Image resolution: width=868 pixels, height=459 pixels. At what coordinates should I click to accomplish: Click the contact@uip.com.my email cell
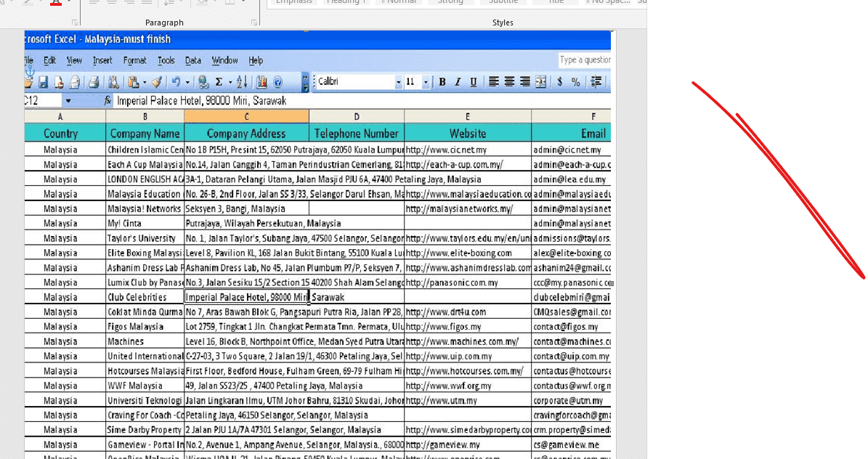point(572,356)
